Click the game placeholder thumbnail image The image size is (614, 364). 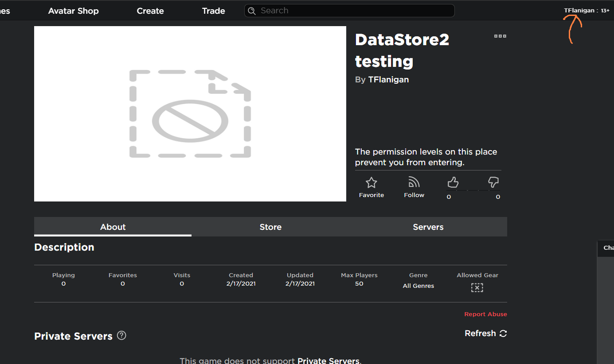[190, 114]
